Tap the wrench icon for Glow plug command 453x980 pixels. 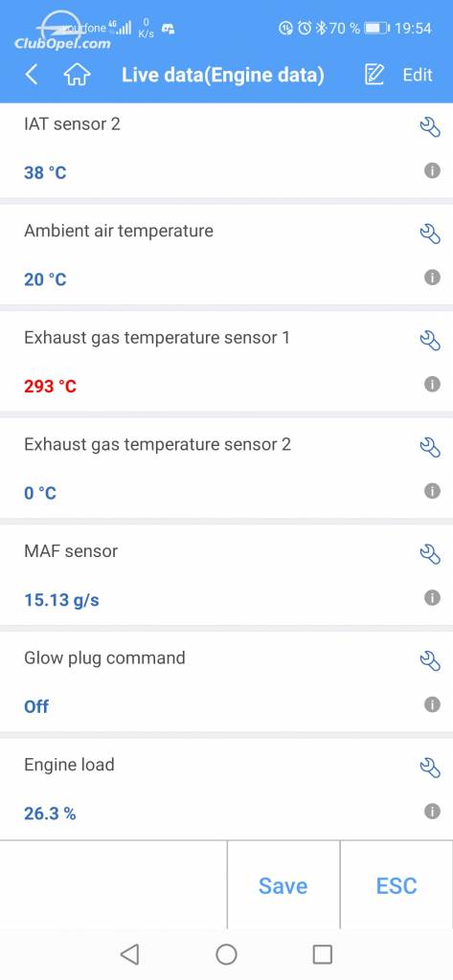click(430, 660)
